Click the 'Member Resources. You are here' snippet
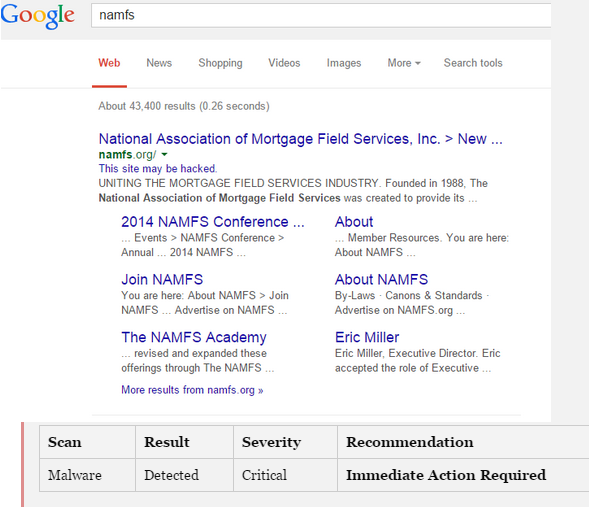The image size is (589, 507). coord(422,245)
